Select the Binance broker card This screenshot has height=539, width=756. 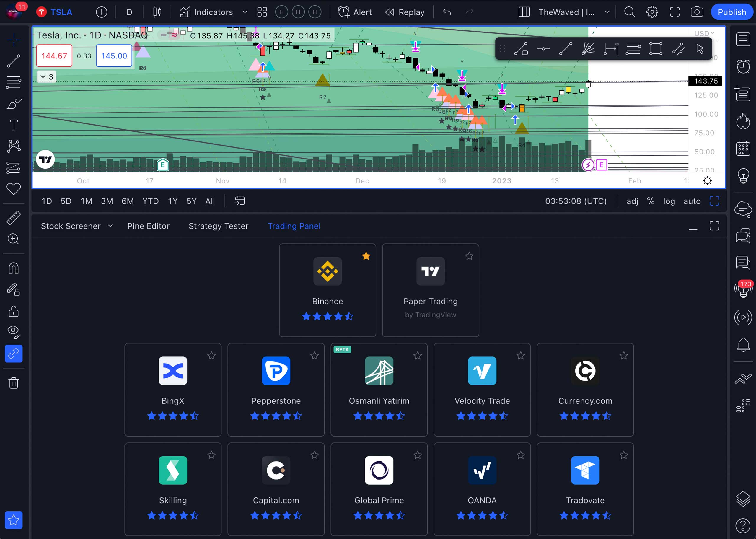point(328,290)
